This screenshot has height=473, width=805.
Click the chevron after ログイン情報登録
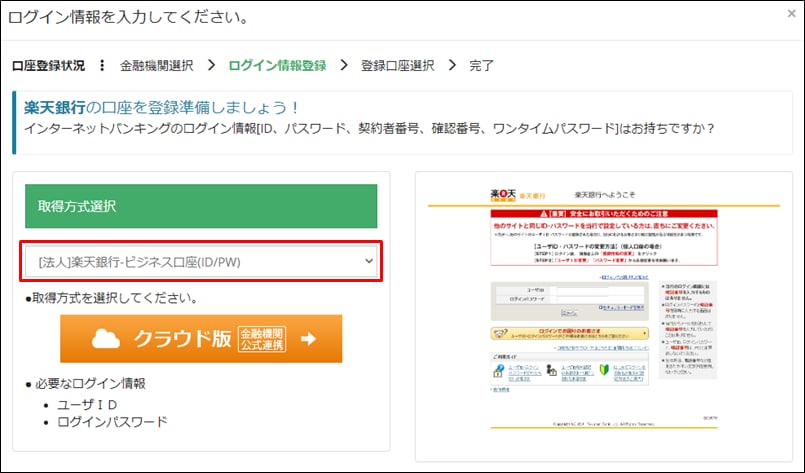click(x=343, y=66)
